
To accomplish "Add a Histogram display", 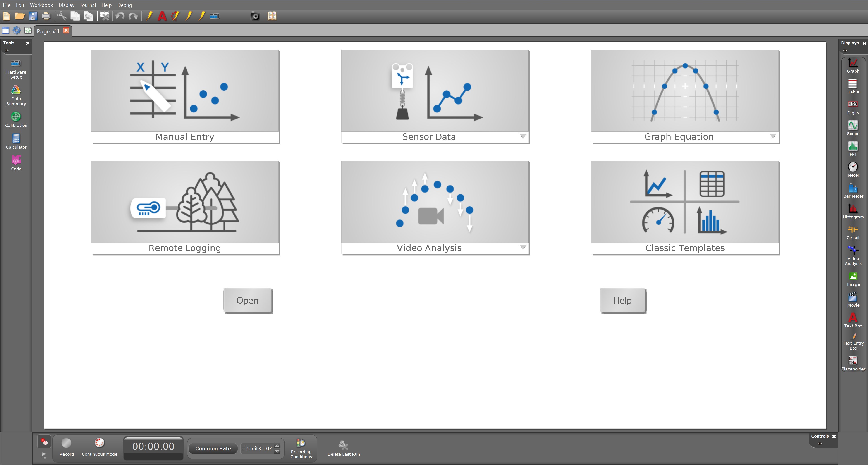I will (x=853, y=211).
